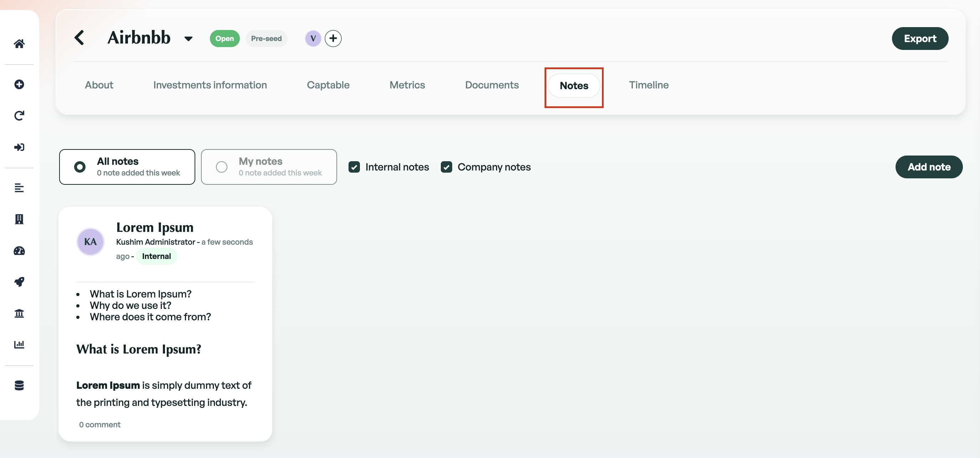
Task: Click the Export button
Action: [919, 39]
